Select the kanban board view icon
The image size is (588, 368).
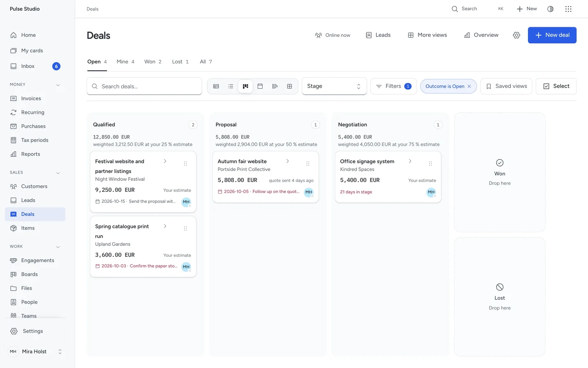[245, 86]
